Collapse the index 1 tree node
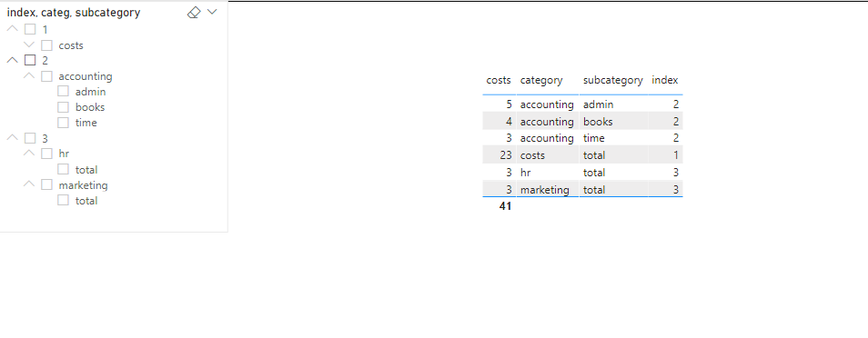Image resolution: width=868 pixels, height=338 pixels. click(x=12, y=29)
